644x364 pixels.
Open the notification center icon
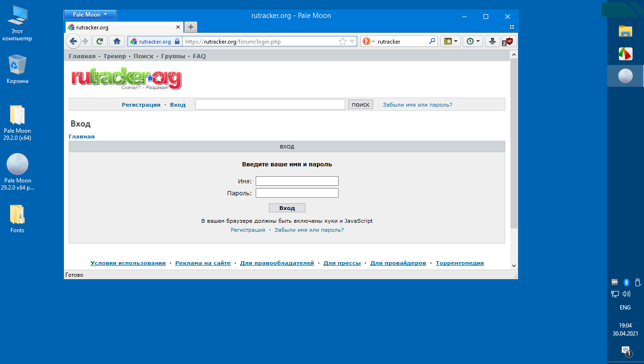626,351
